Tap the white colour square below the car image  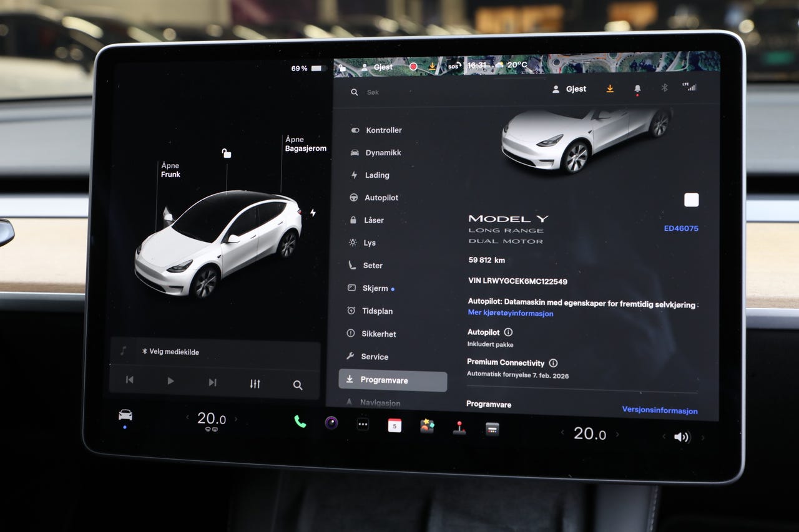(692, 200)
